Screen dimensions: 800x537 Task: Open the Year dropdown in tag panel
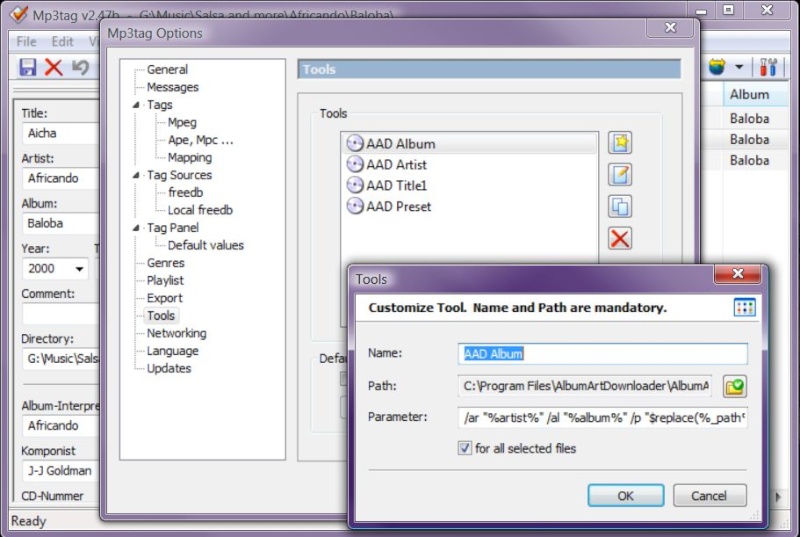(79, 269)
